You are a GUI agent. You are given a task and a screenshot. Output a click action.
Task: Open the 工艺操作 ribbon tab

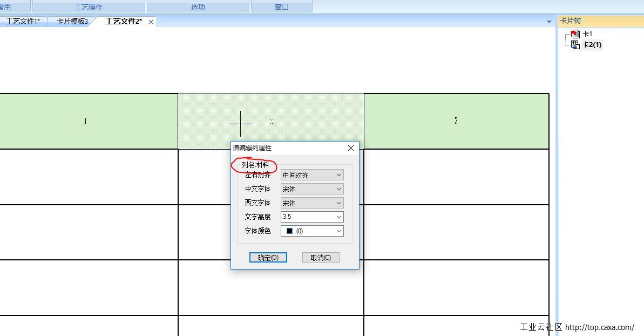[x=89, y=6]
